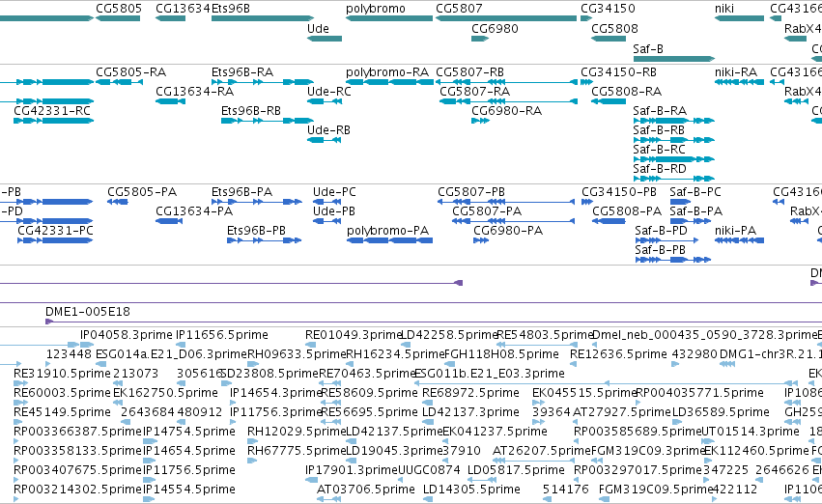Click the CG6980 gene label
This screenshot has height=504, width=822.
pos(495,29)
